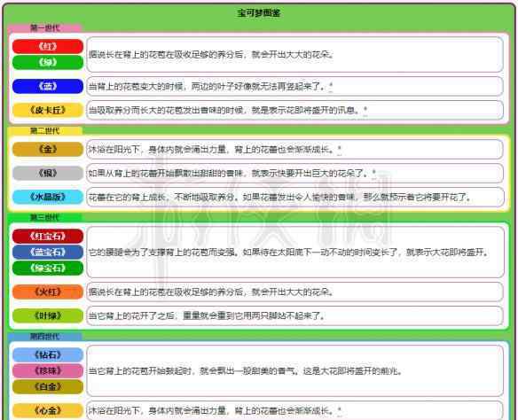Click the 宝可梦图鉴 title heading
This screenshot has height=420, width=518.
tap(259, 13)
